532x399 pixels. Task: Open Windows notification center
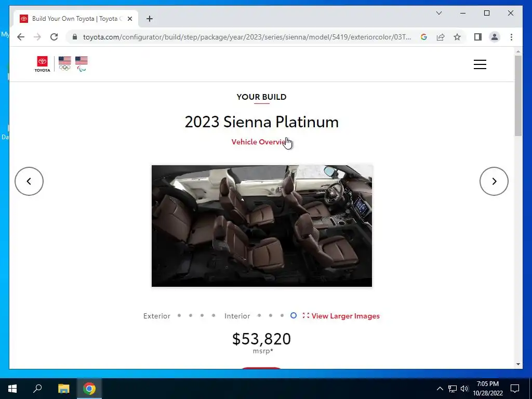click(x=515, y=389)
